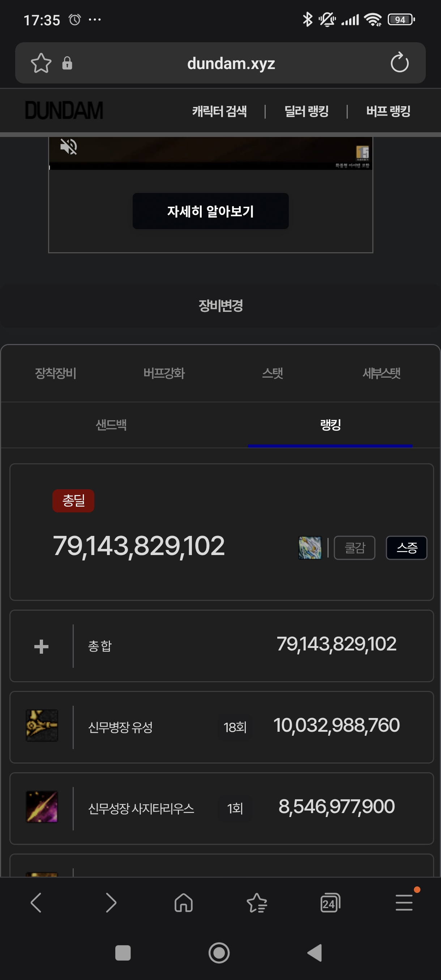Open the dundam.xyz address bar
This screenshot has height=980, width=441.
[220, 63]
